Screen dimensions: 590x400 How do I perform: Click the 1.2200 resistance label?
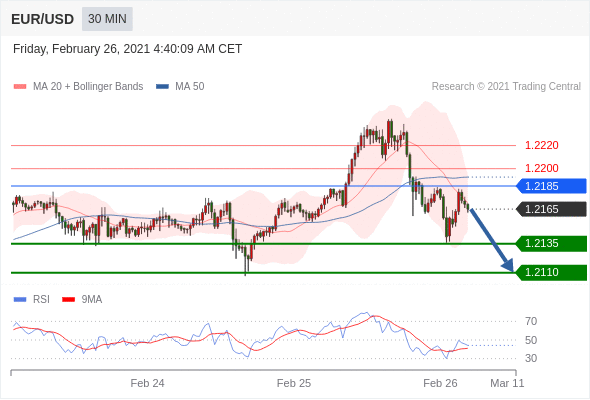pyautogui.click(x=541, y=168)
